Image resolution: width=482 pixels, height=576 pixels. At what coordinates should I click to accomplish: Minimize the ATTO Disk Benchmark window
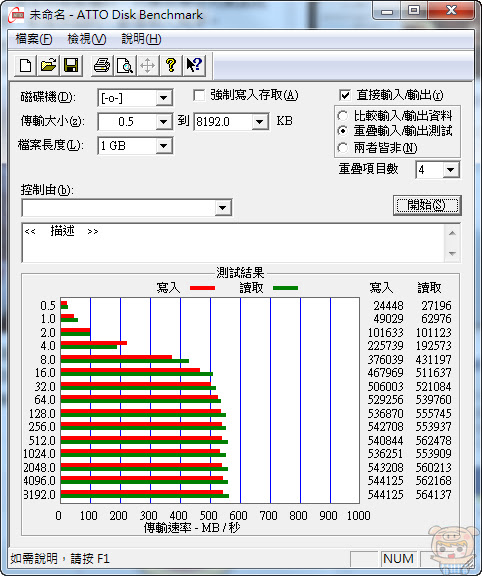pyautogui.click(x=386, y=11)
